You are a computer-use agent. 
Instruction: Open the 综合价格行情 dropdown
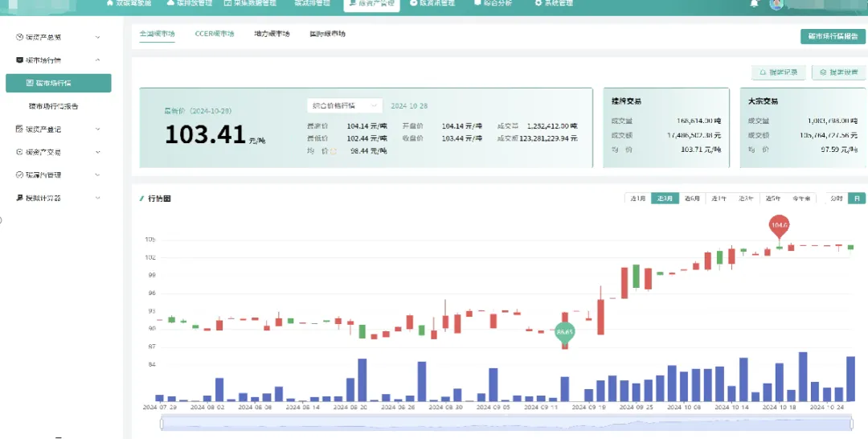344,105
